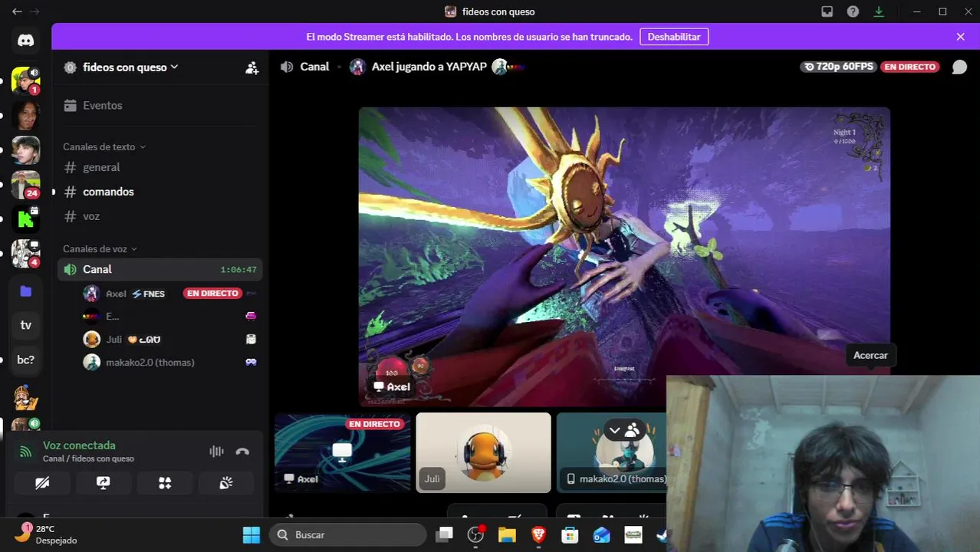Image resolution: width=980 pixels, height=552 pixels.
Task: Open activities launcher icon in voice panel
Action: [x=165, y=483]
